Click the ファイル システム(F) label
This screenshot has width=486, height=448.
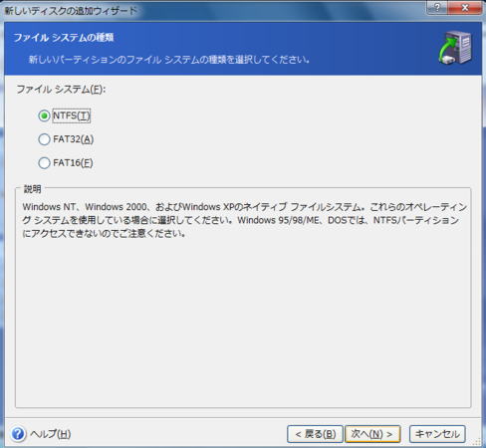61,90
